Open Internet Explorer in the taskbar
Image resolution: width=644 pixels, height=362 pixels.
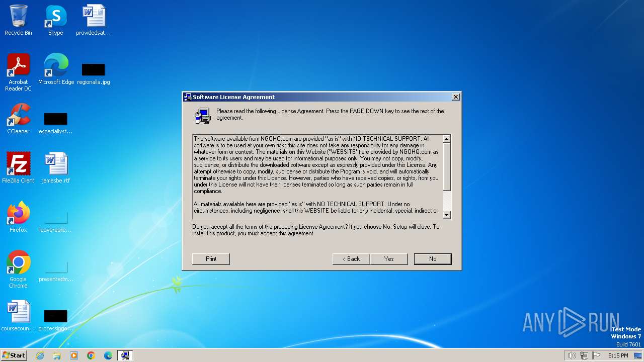[40, 355]
